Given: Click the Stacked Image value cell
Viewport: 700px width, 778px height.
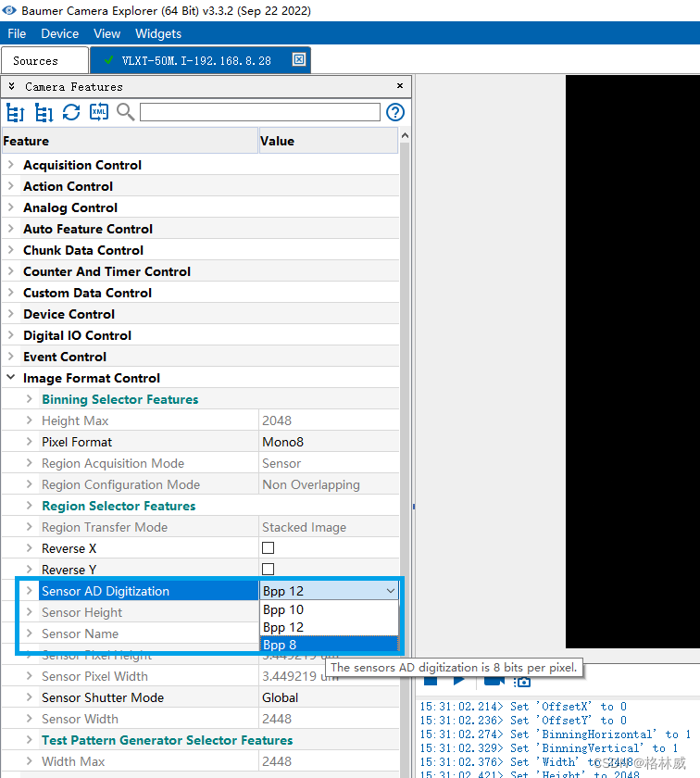Looking at the screenshot, I should [x=329, y=527].
